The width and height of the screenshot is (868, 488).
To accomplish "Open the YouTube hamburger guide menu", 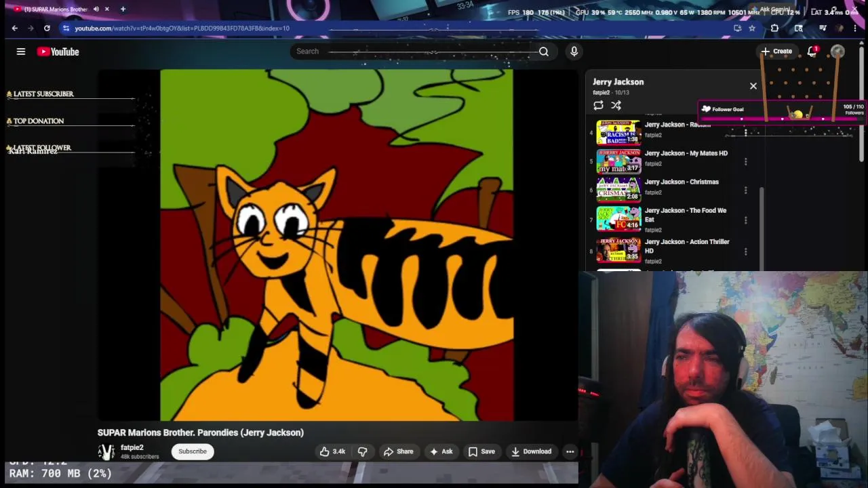I will (x=21, y=52).
